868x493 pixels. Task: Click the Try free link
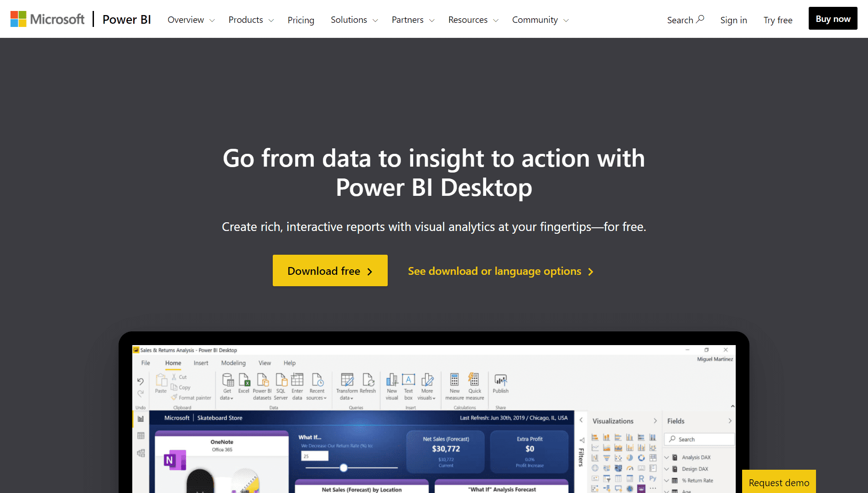778,20
